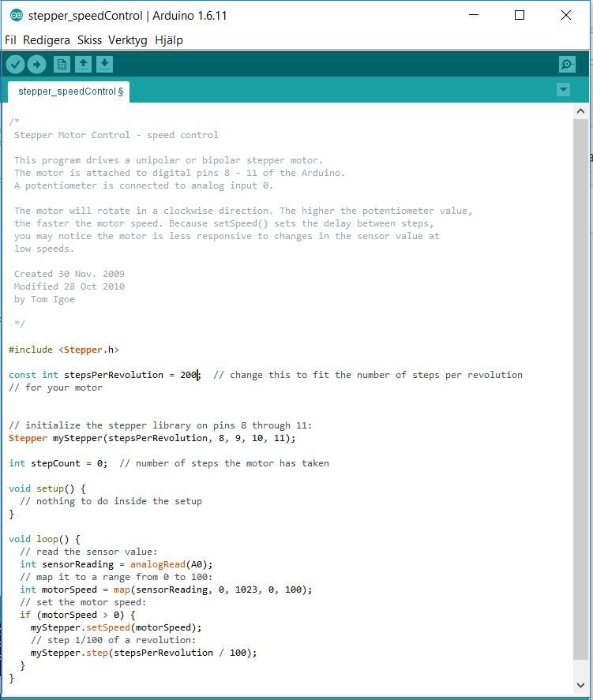This screenshot has height=700, width=593.
Task: Click 'stepsPerRevolution = 200' in the const line
Action: [131, 375]
